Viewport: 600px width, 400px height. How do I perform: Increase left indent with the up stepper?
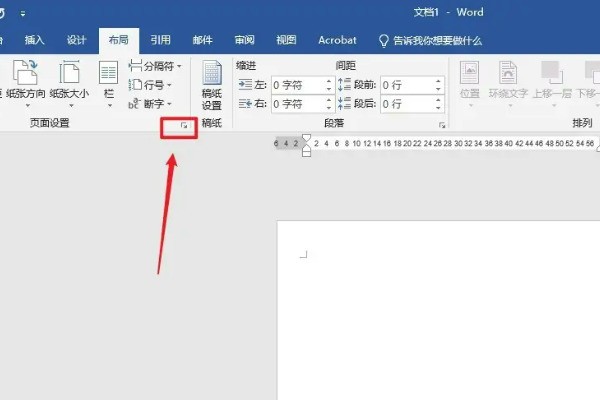pyautogui.click(x=329, y=81)
